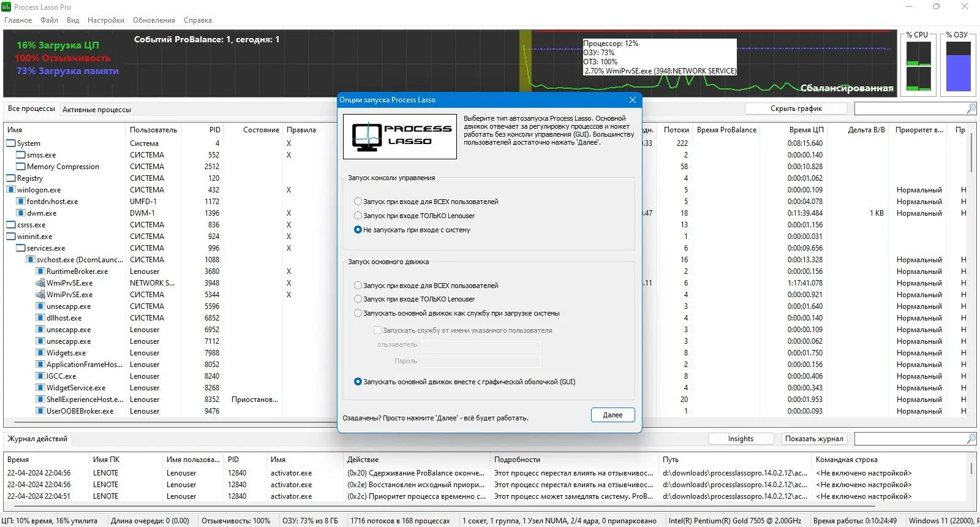Click the Действие column header in the log
The image size is (980, 527).
click(x=417, y=460)
